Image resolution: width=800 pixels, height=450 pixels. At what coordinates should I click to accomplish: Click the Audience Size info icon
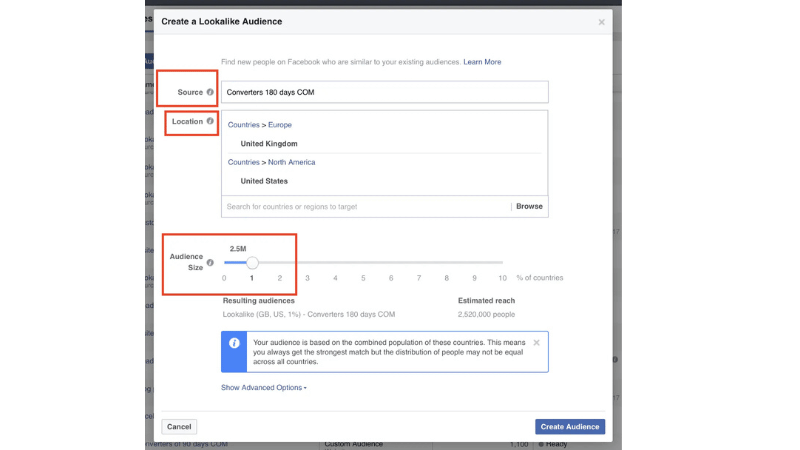[x=210, y=263]
